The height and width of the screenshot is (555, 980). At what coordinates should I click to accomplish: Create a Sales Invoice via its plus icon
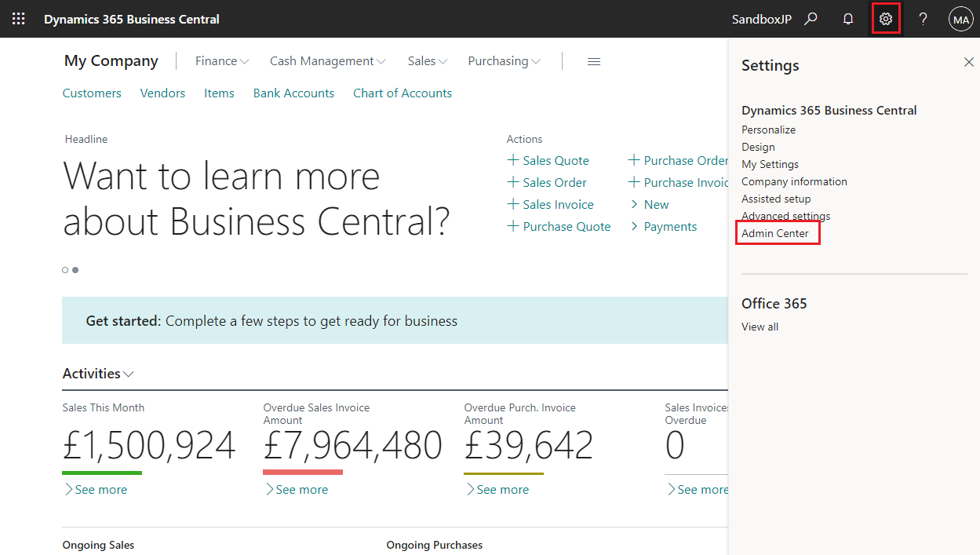(512, 204)
